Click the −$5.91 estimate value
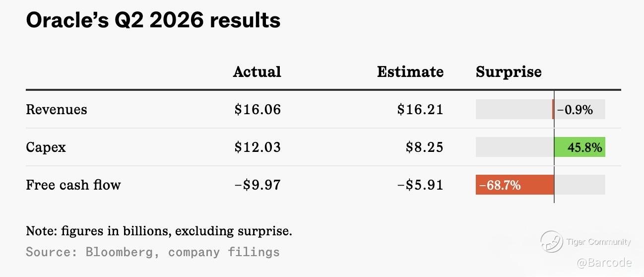Viewport: 644px width, 277px height. click(420, 185)
